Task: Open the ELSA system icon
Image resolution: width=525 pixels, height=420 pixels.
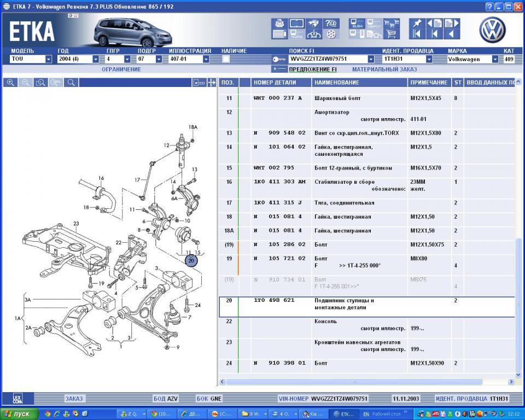Action: 357,24
